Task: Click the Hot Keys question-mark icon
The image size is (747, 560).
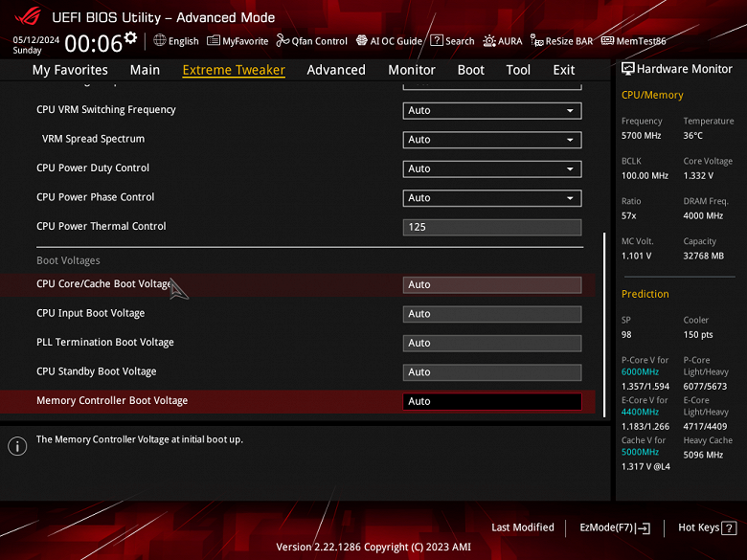Action: (729, 527)
